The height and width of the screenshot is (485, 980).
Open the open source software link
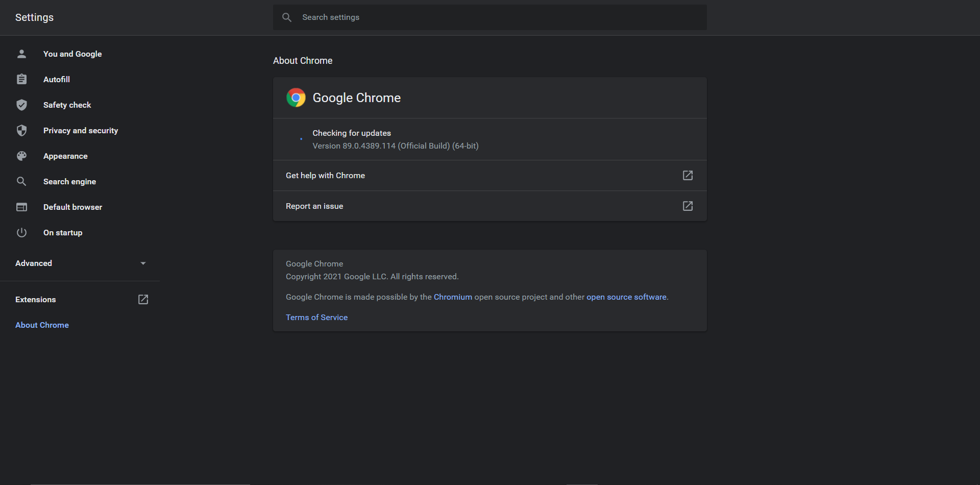pos(626,297)
